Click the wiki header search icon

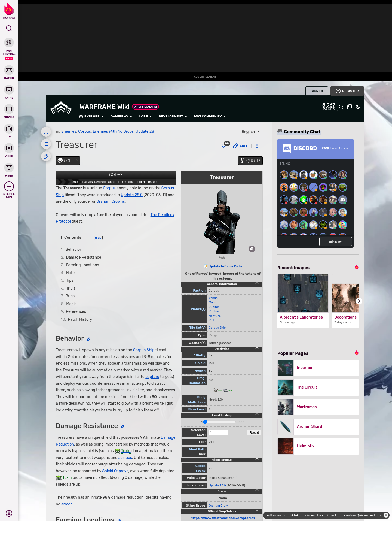coord(341,107)
